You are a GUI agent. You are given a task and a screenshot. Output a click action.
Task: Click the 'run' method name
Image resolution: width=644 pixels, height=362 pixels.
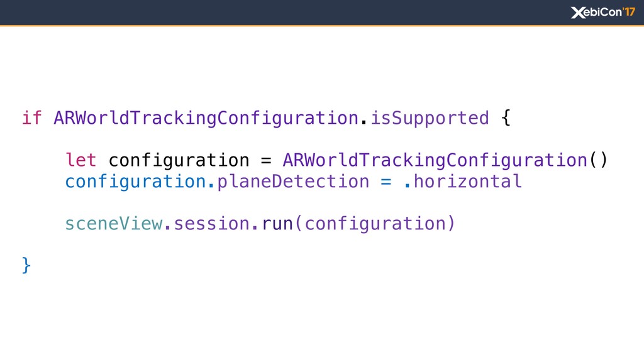click(x=277, y=224)
